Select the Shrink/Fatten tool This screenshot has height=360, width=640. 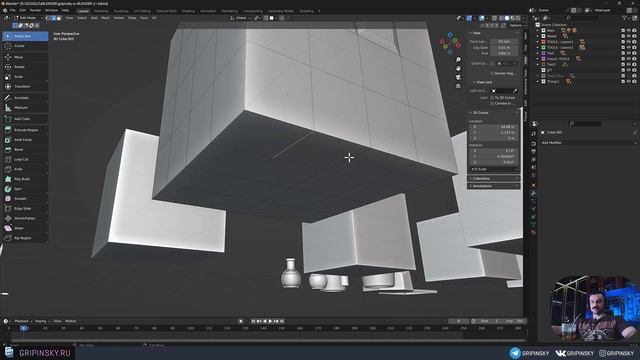(x=25, y=218)
